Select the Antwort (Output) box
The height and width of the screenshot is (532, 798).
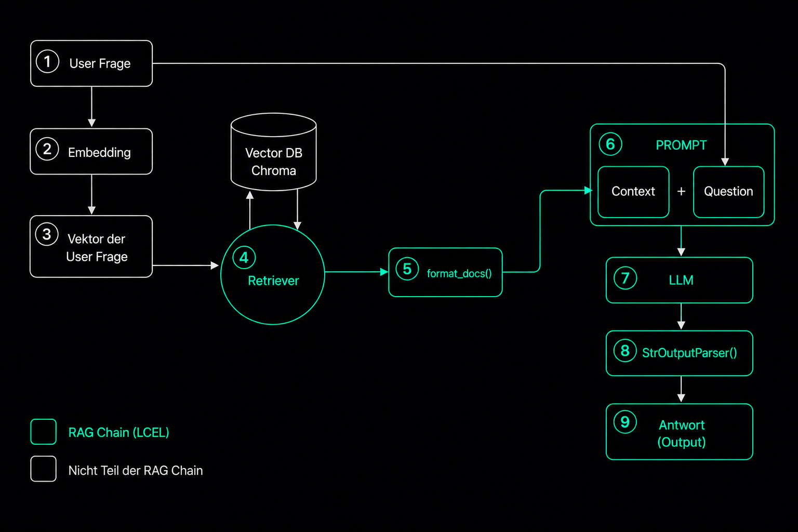[680, 432]
